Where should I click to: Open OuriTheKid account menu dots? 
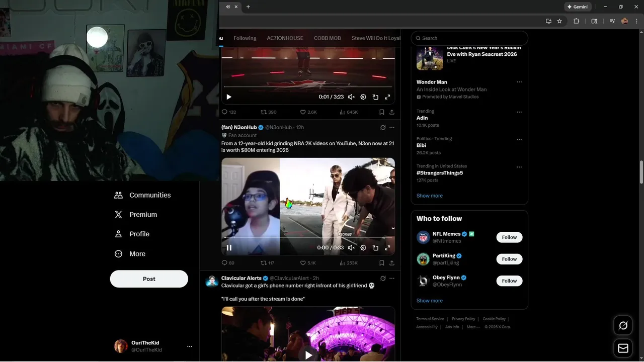tap(190, 346)
